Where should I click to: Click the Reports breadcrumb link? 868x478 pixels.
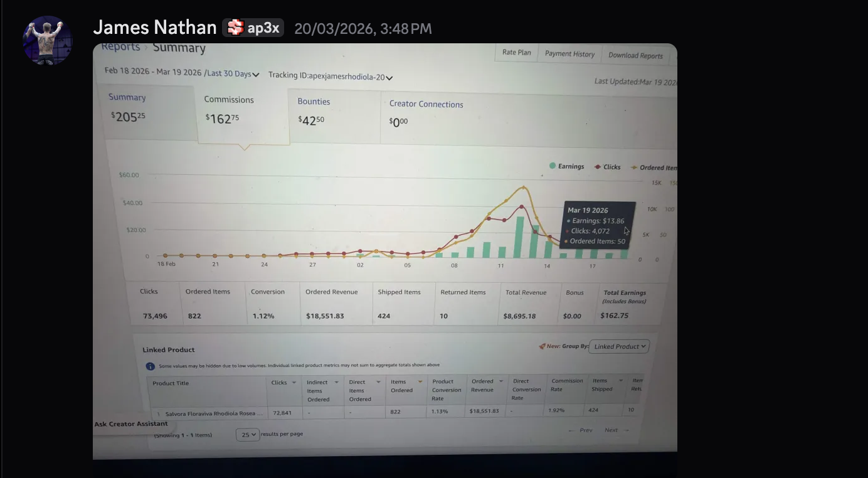pyautogui.click(x=120, y=46)
